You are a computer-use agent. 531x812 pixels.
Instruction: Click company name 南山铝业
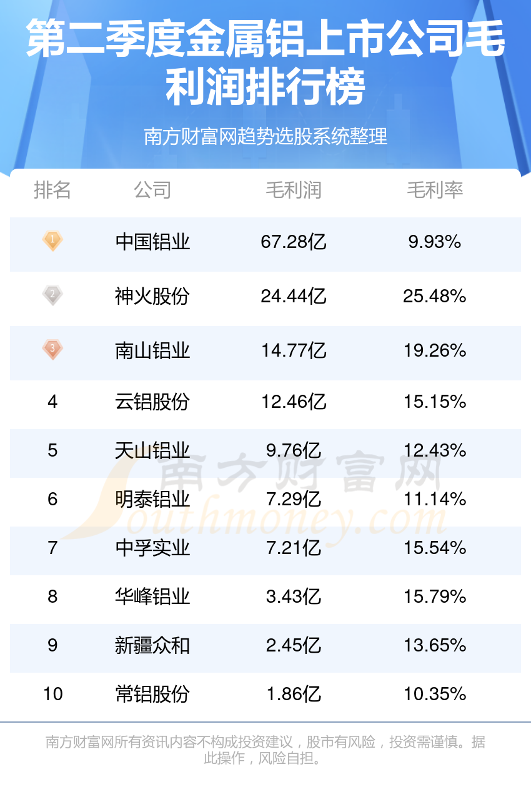point(152,350)
